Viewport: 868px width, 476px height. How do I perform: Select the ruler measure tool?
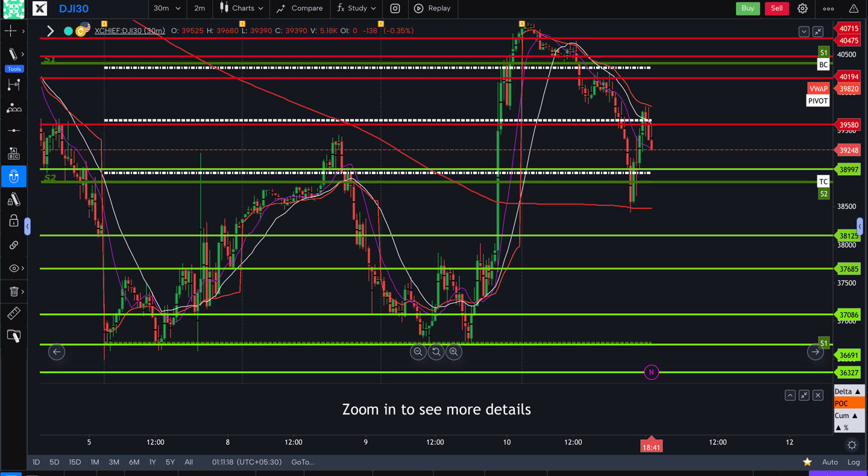click(x=13, y=313)
